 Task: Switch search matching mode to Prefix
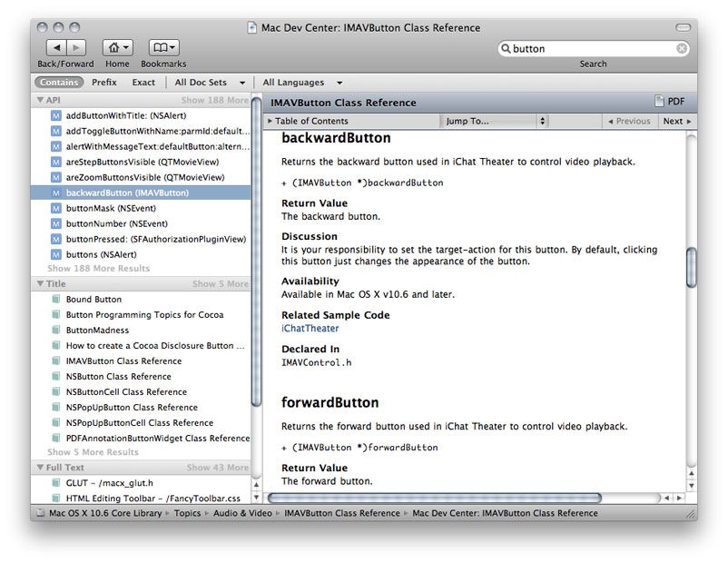[x=104, y=82]
